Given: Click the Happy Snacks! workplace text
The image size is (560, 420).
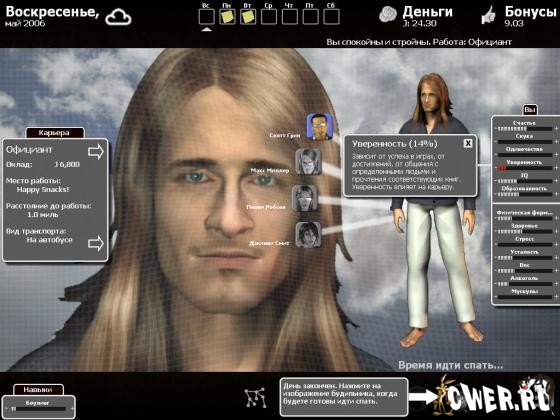Looking at the screenshot, I should 43,190.
